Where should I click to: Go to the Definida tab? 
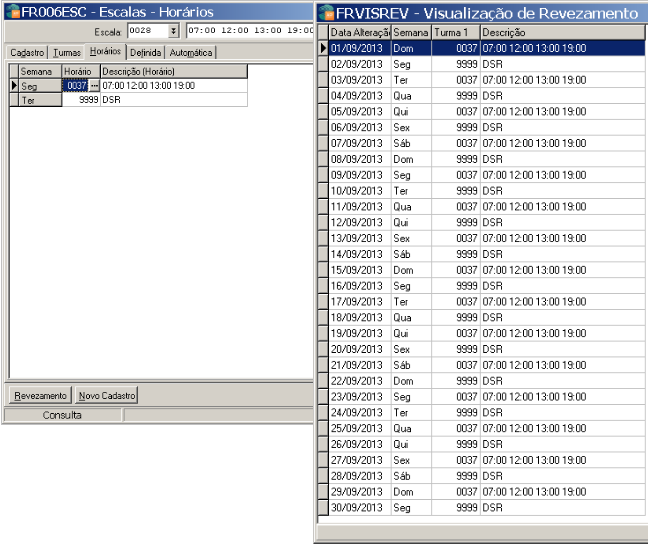[145, 52]
